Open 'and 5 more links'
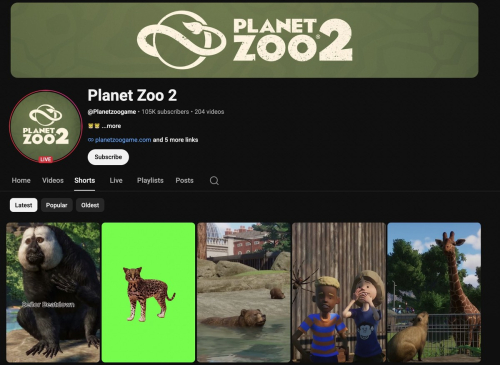 coord(175,140)
